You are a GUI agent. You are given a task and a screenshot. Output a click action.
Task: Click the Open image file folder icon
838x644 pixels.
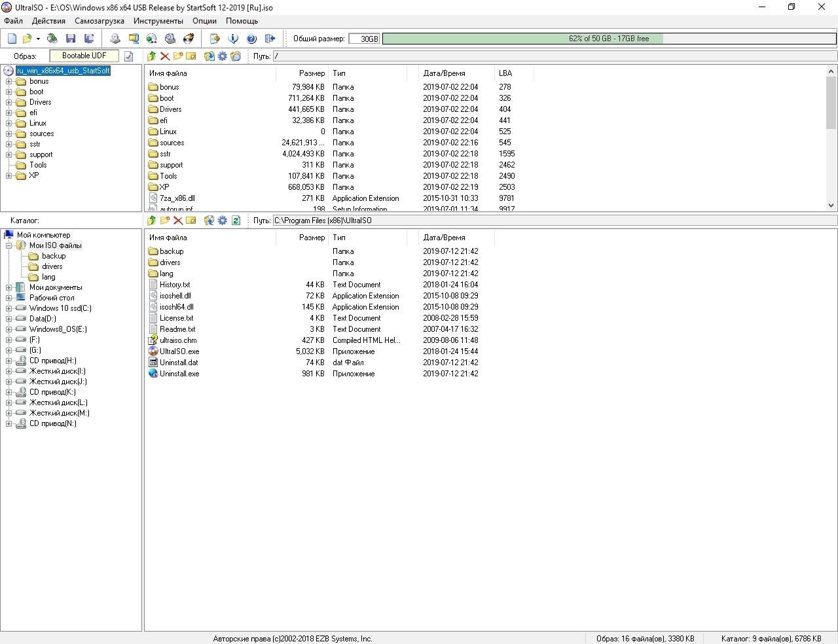click(x=27, y=39)
